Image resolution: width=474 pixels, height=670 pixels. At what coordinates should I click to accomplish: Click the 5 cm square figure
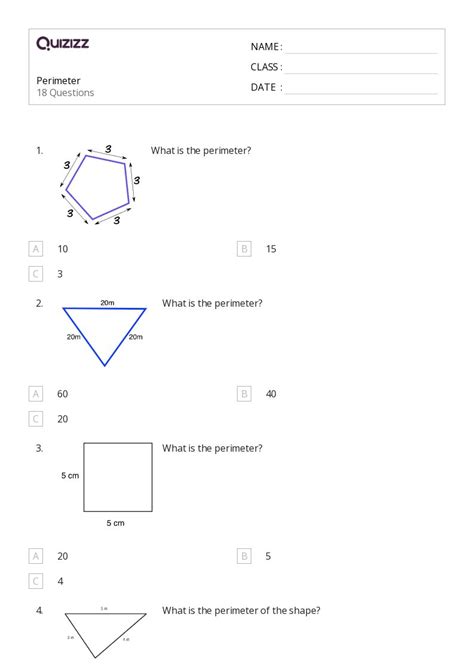118,477
